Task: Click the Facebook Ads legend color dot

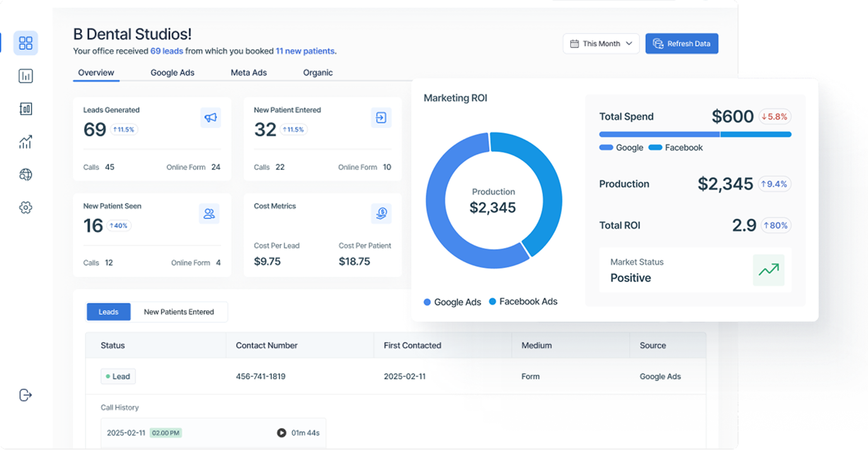Action: coord(493,301)
